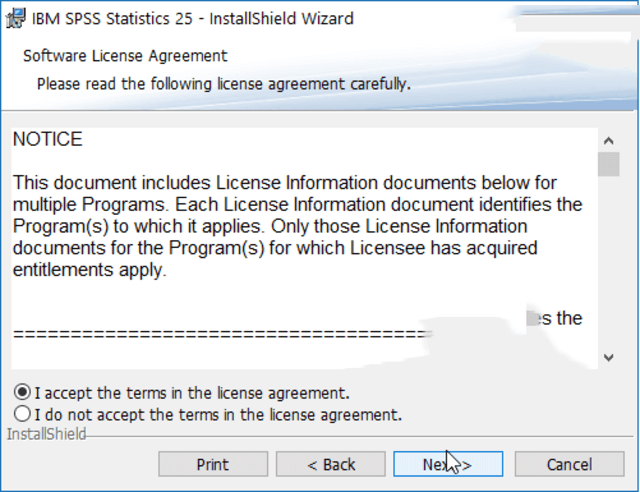Click the 'I accept the terms' label text
The width and height of the screenshot is (640, 492).
(x=192, y=393)
